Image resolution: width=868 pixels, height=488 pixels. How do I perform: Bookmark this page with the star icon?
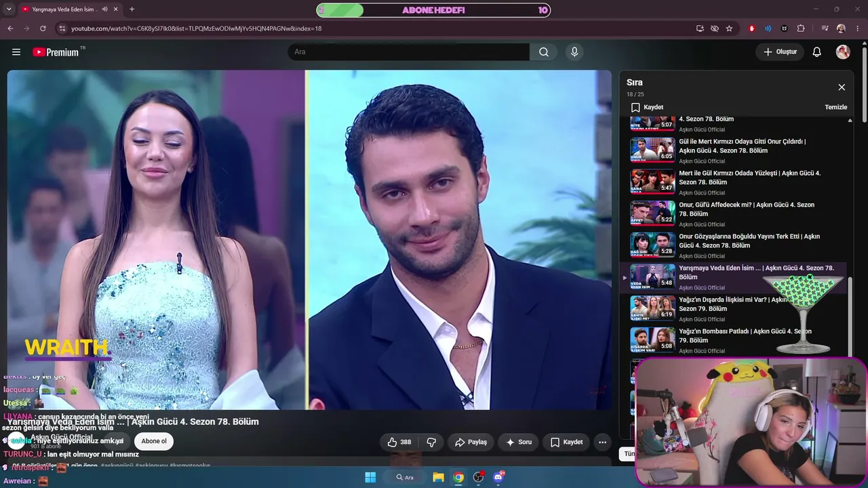(729, 28)
